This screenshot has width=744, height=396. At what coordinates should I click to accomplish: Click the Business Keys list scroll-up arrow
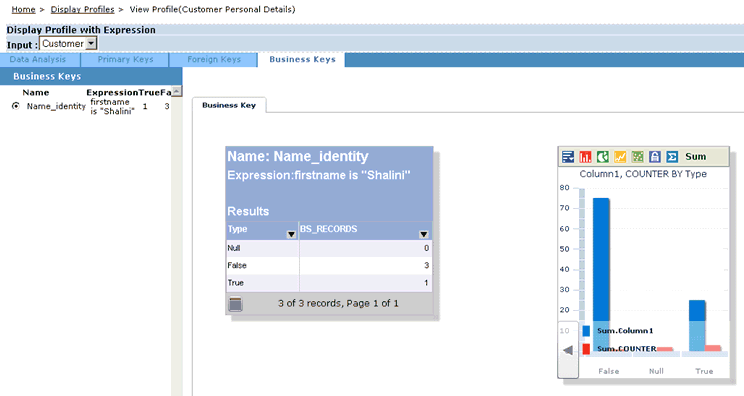coord(177,92)
